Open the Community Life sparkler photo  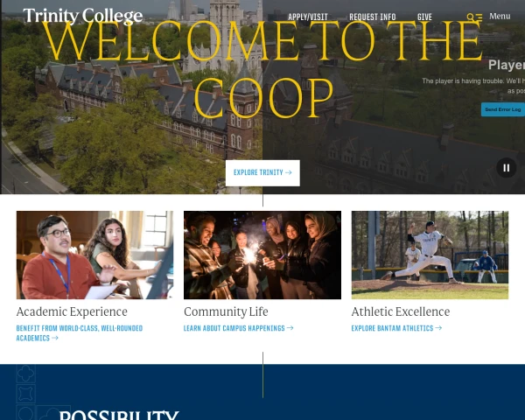(x=262, y=255)
